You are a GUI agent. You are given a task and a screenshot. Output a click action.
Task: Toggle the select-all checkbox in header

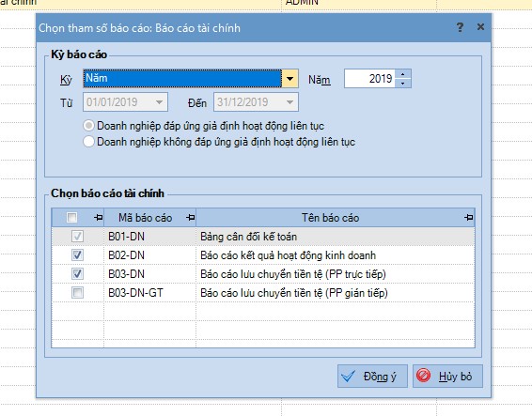(x=72, y=217)
